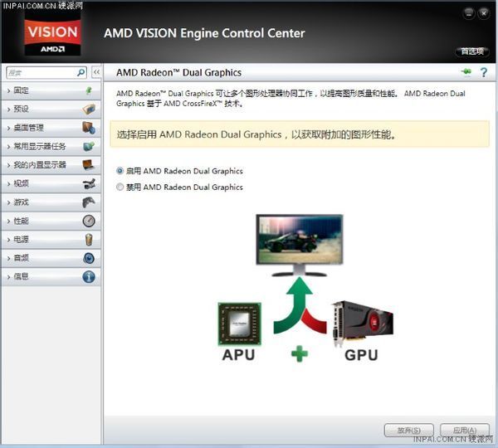Screen dimensions: 498x448
Task: Click the gauge icon for 性能
Action: click(x=89, y=221)
